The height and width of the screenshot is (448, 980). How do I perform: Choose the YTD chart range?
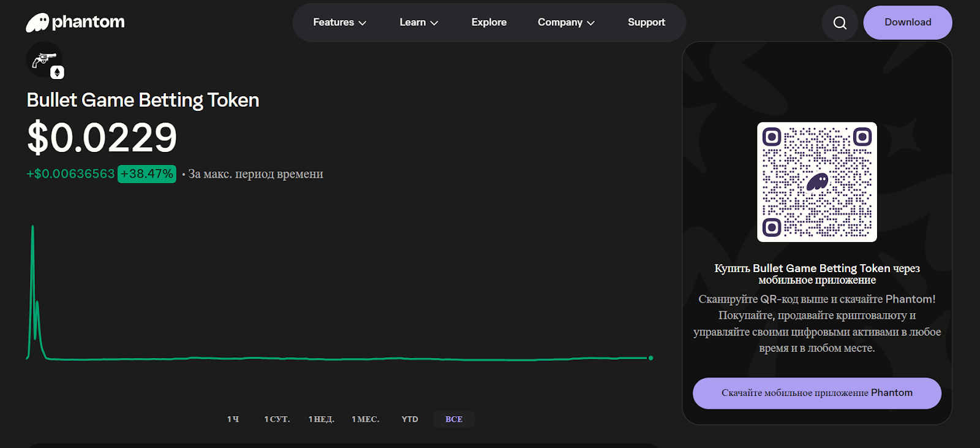(x=410, y=419)
